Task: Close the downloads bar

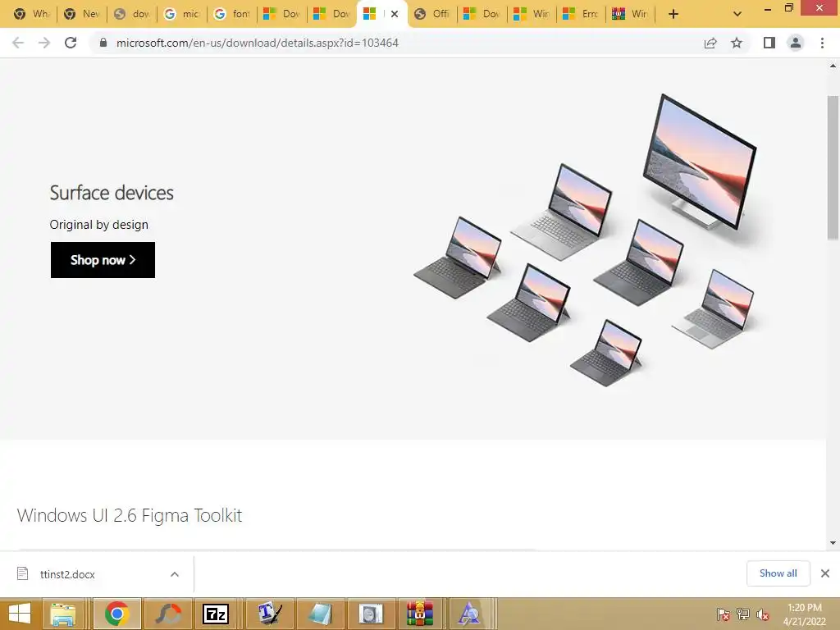Action: tap(825, 573)
